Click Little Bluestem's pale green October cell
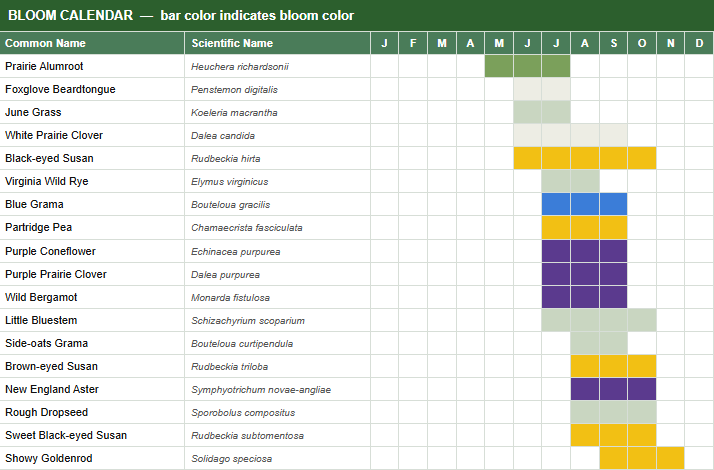 click(x=642, y=320)
